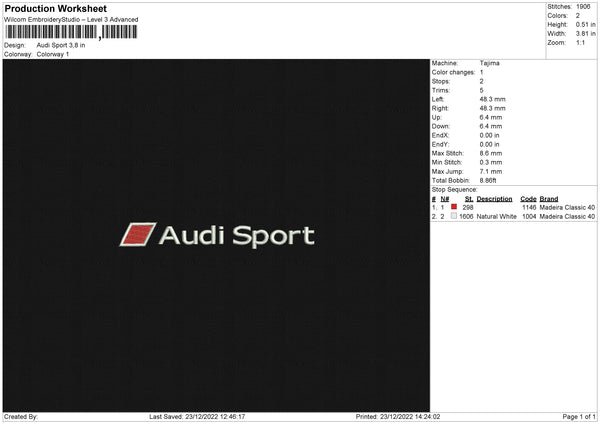Viewport: 600px width, 424px height.
Task: Click the 'EndY:' label
Action: pyautogui.click(x=440, y=144)
